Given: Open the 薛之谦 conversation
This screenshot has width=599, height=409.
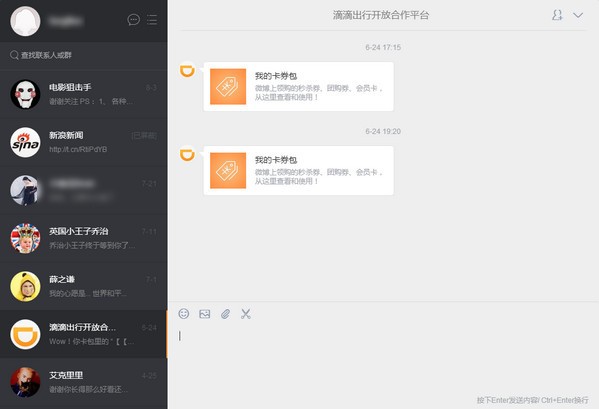Looking at the screenshot, I should [x=83, y=286].
